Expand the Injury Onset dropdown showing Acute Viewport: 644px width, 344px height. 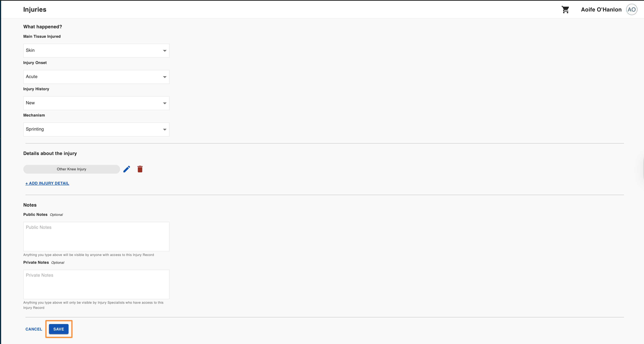click(96, 77)
